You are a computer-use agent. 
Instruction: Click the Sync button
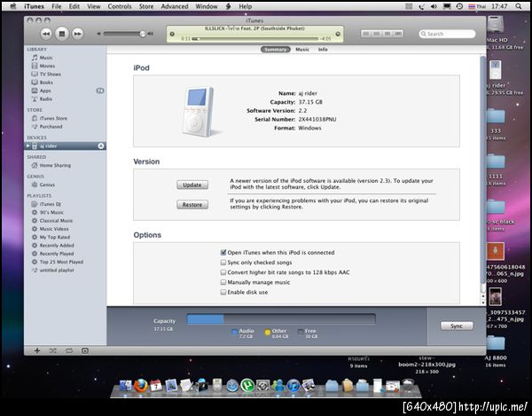[457, 326]
